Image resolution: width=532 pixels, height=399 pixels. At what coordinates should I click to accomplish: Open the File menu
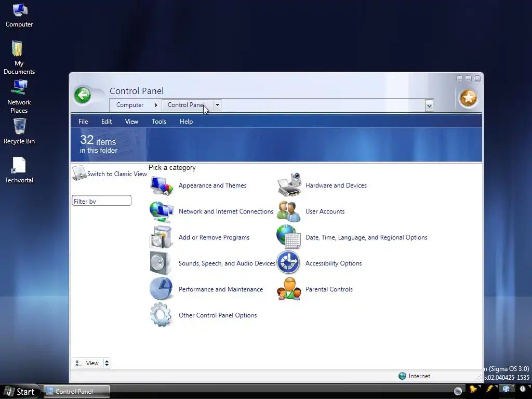[x=83, y=122]
